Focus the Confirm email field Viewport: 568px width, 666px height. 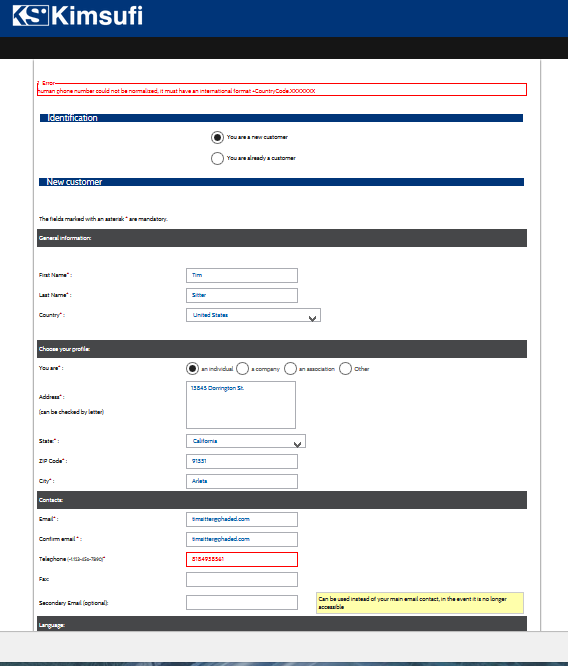click(242, 539)
